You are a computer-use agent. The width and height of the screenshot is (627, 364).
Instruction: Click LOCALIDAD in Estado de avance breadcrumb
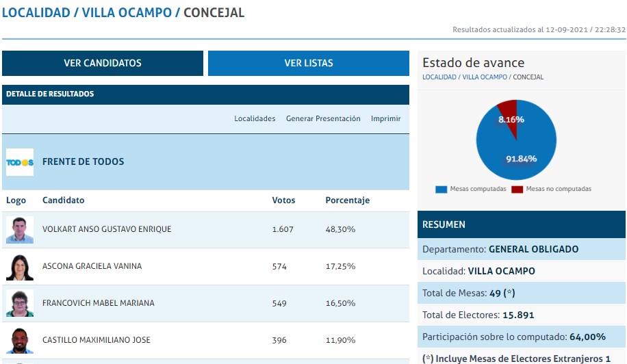439,77
